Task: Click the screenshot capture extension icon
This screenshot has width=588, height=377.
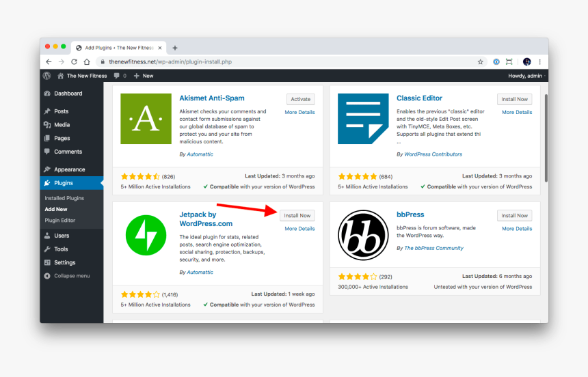Action: [509, 62]
